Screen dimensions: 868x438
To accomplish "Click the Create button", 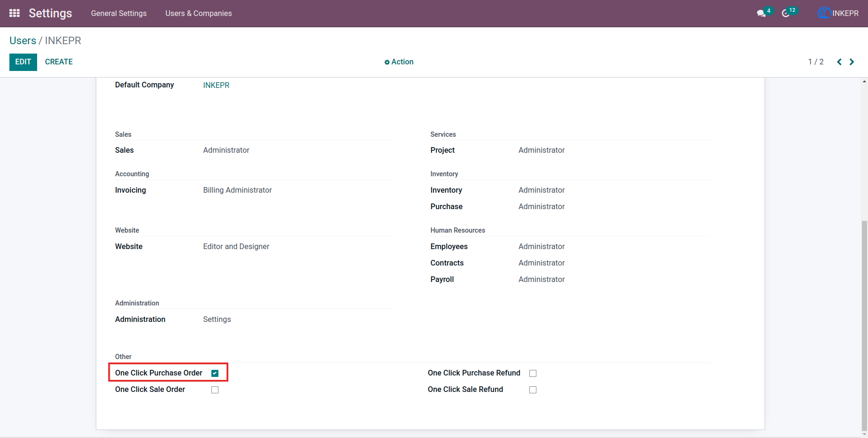I will (59, 62).
